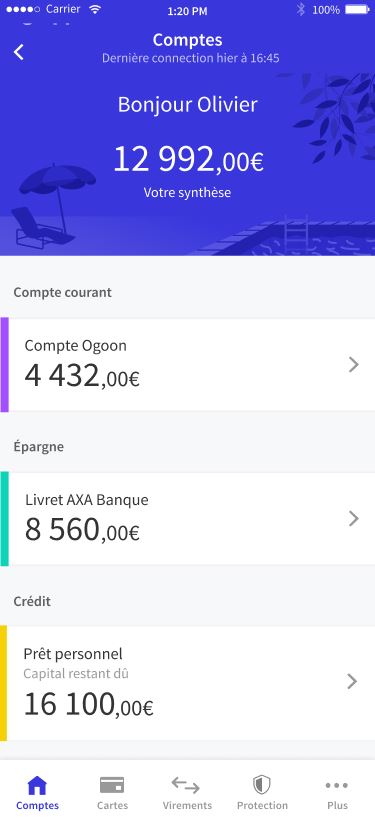Open the Livret AXA Banque row
This screenshot has width=375, height=820.
pos(187,519)
